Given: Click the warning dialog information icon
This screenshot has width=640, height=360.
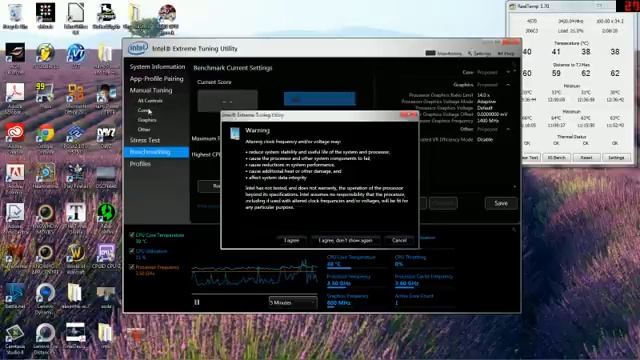Looking at the screenshot, I should point(235,133).
